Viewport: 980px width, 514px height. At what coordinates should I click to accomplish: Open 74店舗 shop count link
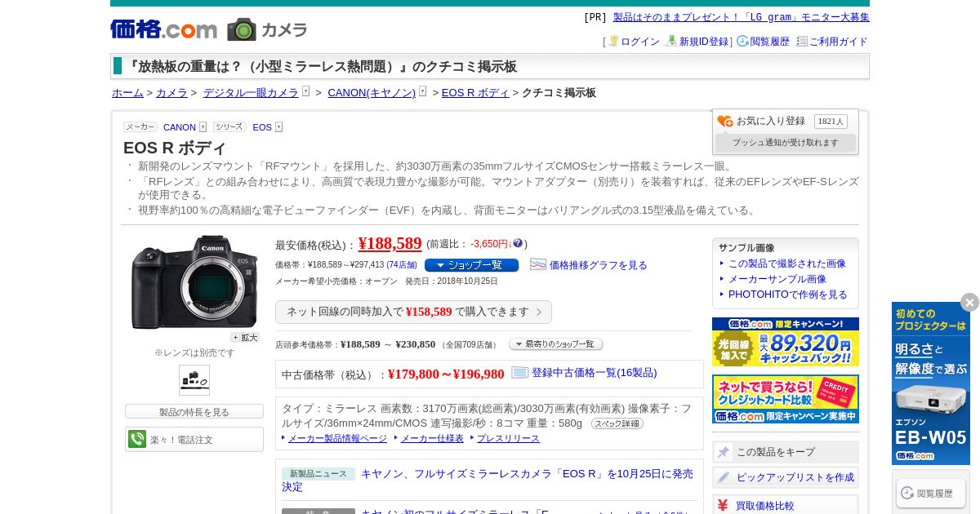tap(402, 265)
